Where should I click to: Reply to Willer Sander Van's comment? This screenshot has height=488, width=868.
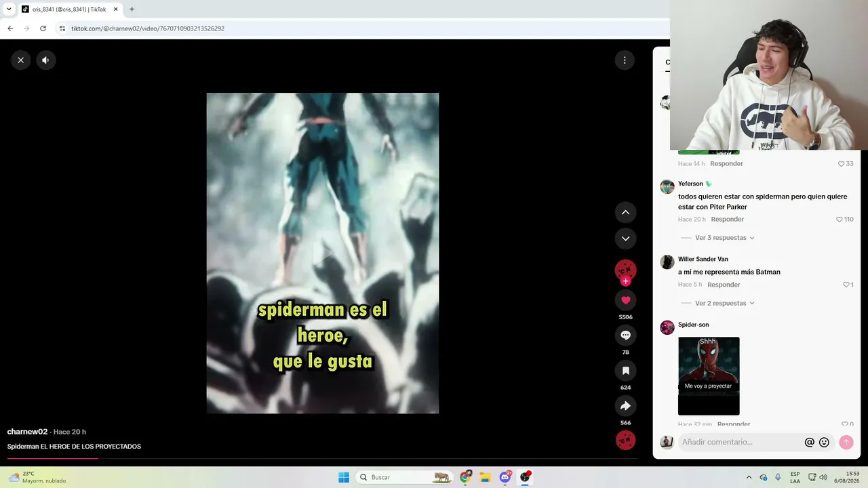pos(724,285)
